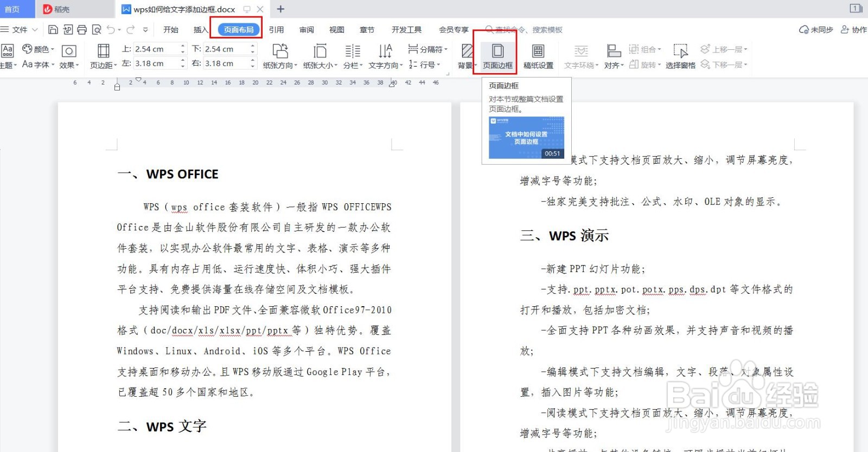Click the bottom margin 2.54 cm field

[226, 49]
